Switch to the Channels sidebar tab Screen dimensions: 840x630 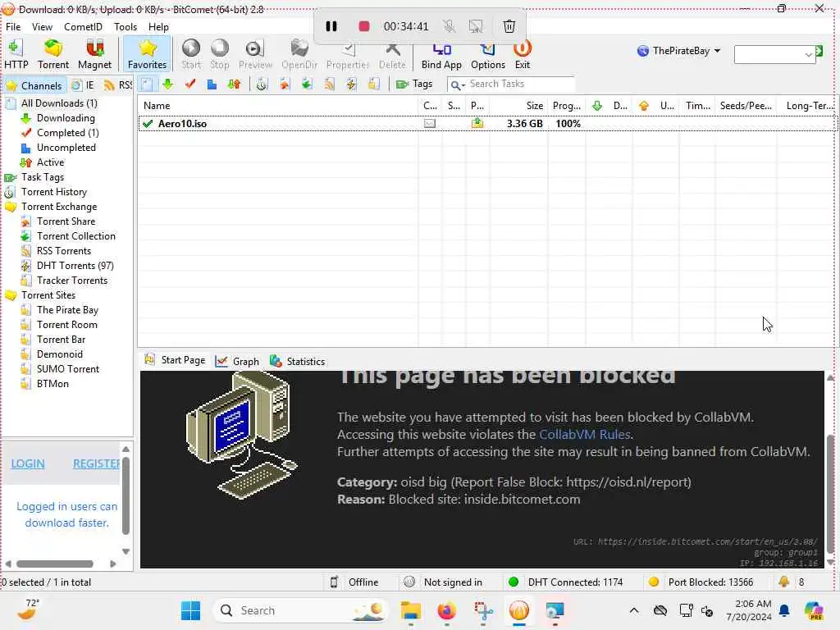pyautogui.click(x=34, y=85)
